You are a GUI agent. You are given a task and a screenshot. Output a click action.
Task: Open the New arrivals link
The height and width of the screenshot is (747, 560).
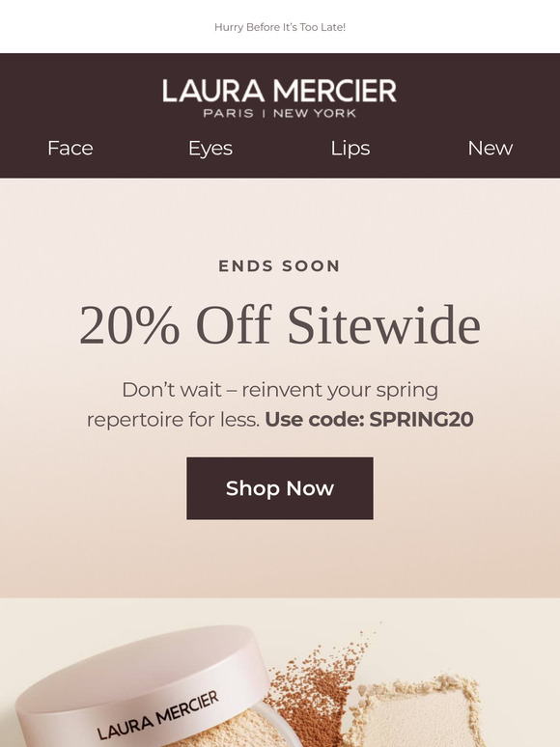pyautogui.click(x=490, y=149)
